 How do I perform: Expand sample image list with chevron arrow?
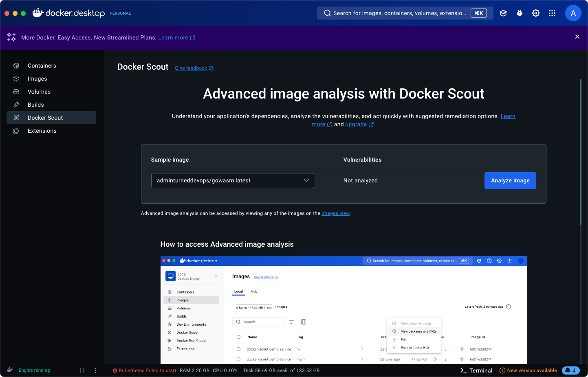306,180
